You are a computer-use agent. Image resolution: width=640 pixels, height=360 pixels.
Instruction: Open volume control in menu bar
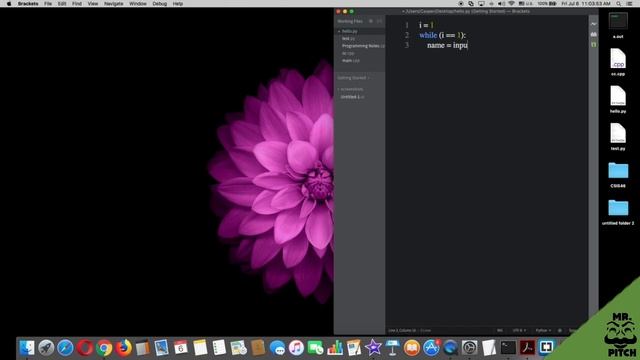coord(501,4)
